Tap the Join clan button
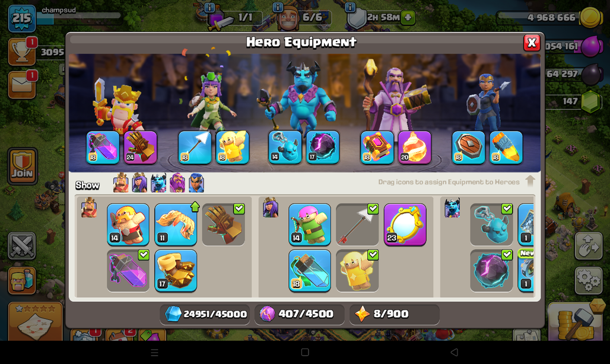Screen dimensions: 610x364 23,166
